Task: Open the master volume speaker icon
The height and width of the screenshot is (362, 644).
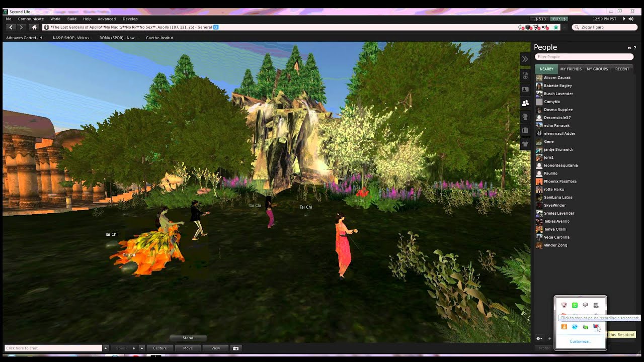Action: click(632, 19)
